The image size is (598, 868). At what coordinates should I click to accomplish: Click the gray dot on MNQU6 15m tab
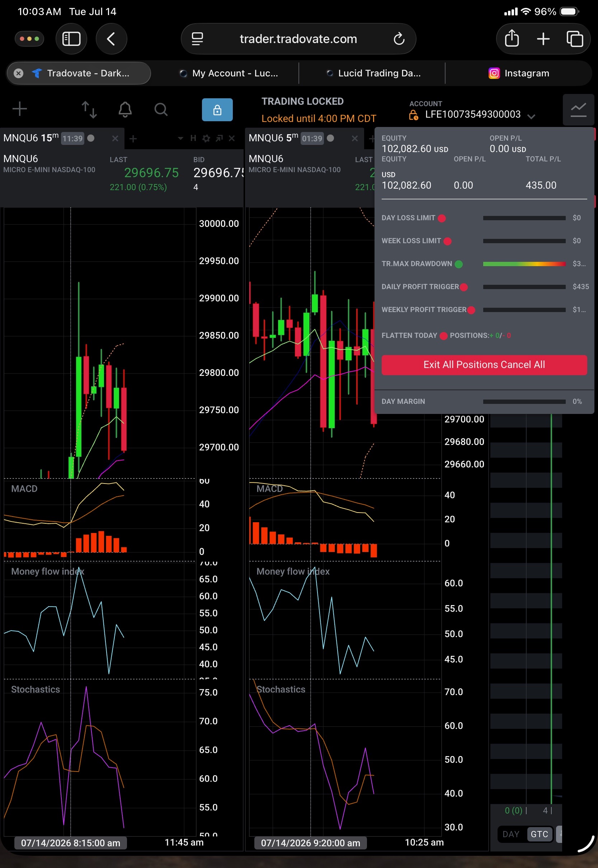tap(91, 138)
